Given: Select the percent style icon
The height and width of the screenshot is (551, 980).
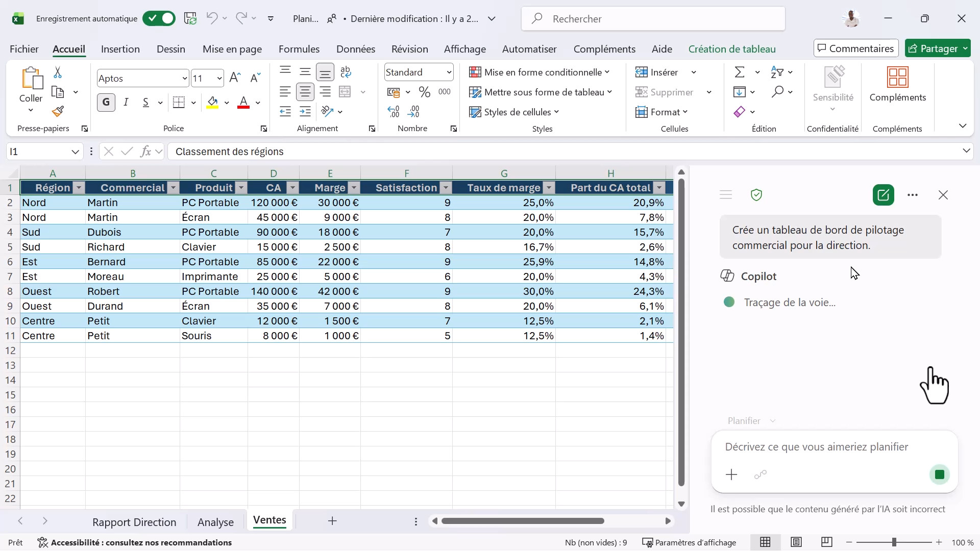Looking at the screenshot, I should tap(424, 92).
